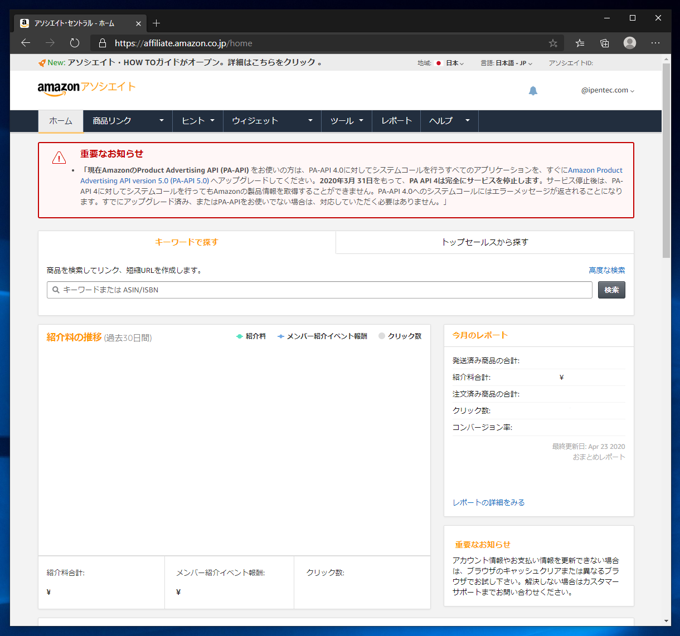680x636 pixels.
Task: Click the red 重要なお知らせ alert title
Action: (111, 153)
